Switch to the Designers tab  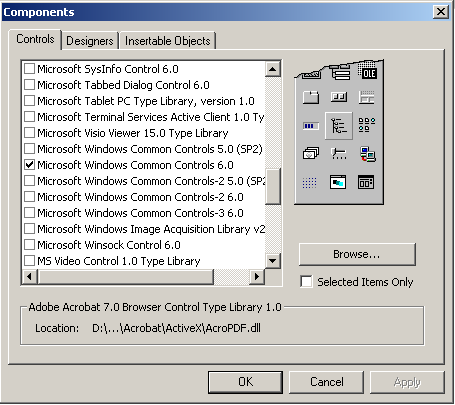(x=90, y=41)
